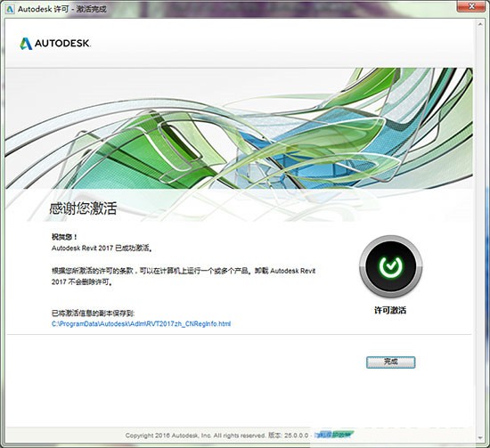
Task: Click the green and blue banner artwork
Action: 239,128
